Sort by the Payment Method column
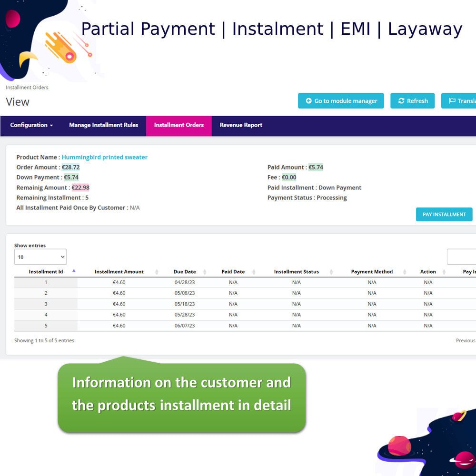The image size is (476, 476). click(372, 272)
